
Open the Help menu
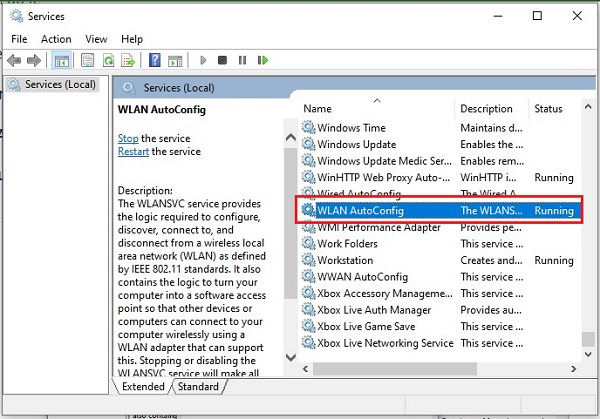click(x=132, y=39)
